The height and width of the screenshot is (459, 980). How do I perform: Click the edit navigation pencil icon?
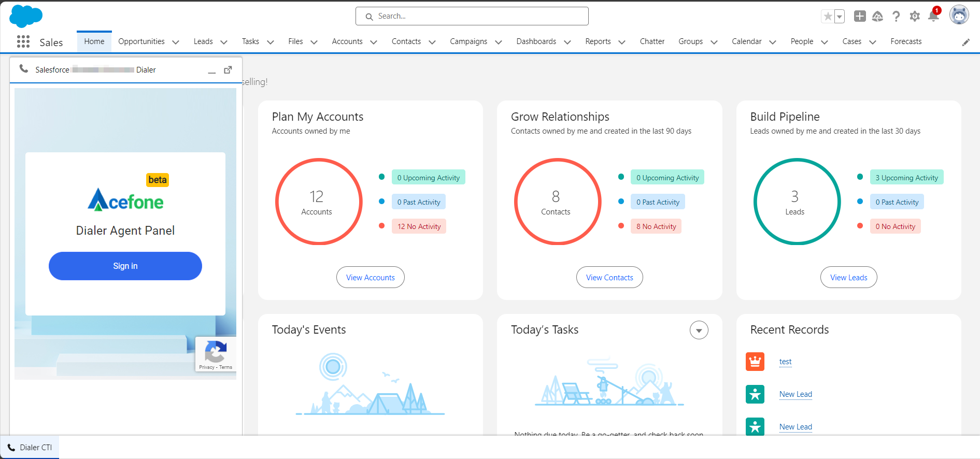[966, 42]
